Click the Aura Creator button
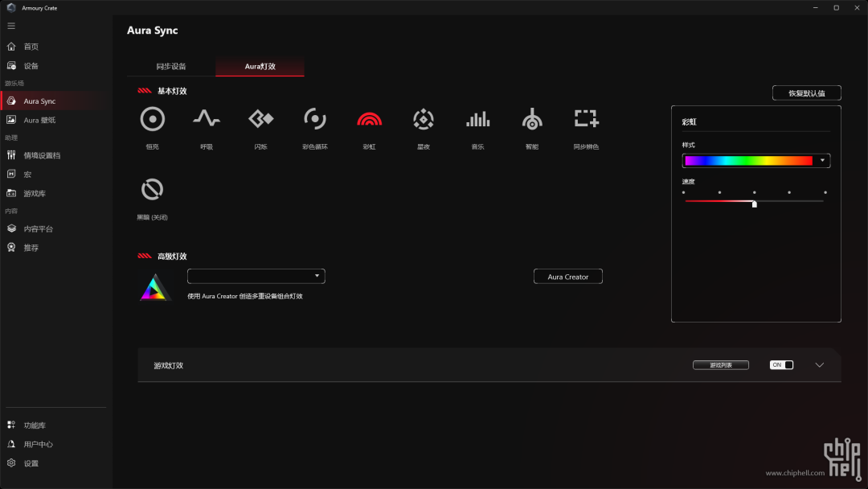Screen dimensions: 868x489 click(x=568, y=277)
